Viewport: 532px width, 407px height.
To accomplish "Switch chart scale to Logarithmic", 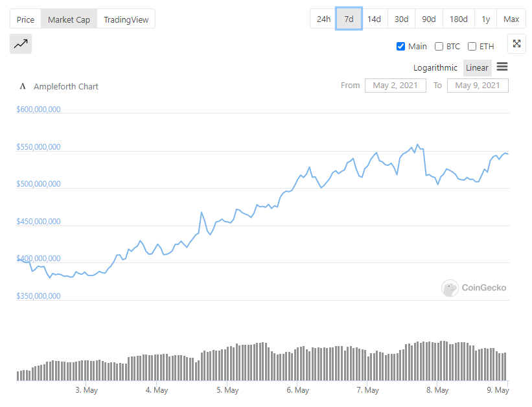I will (435, 68).
